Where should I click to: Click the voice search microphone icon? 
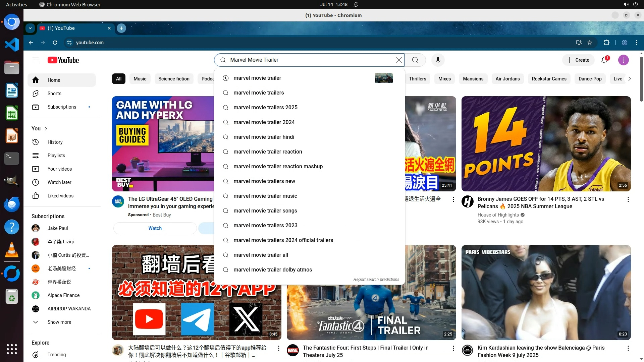pos(438,60)
